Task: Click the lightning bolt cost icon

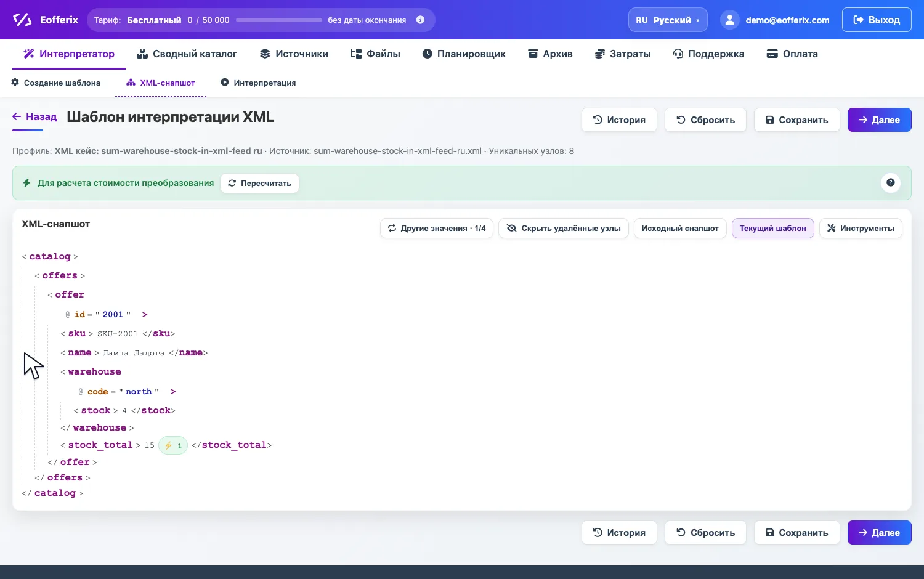Action: [26, 183]
